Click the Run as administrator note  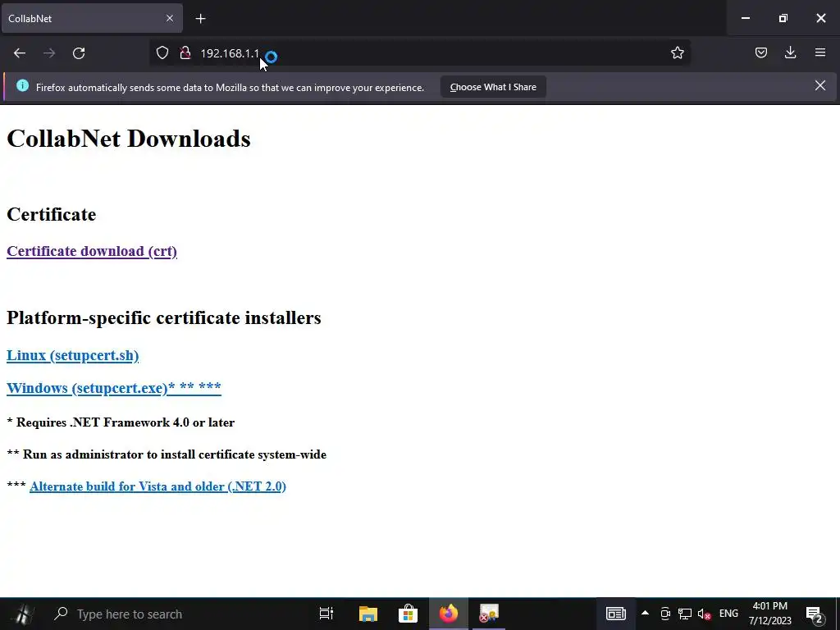167,454
